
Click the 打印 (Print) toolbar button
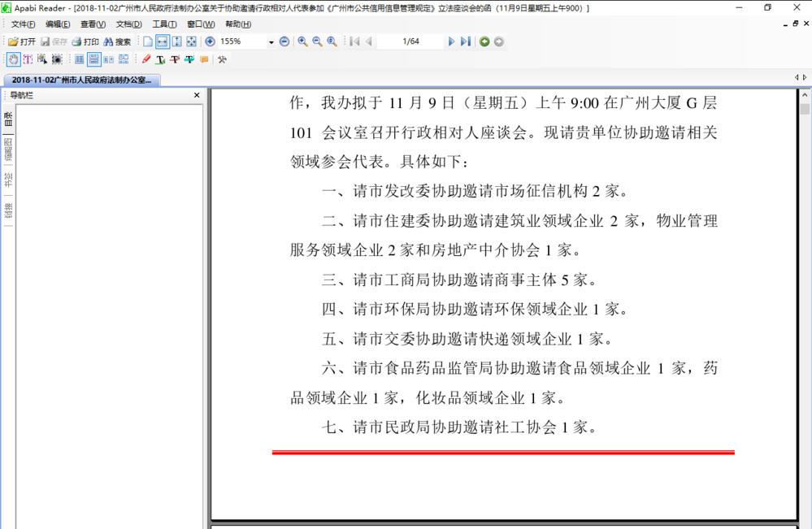85,41
